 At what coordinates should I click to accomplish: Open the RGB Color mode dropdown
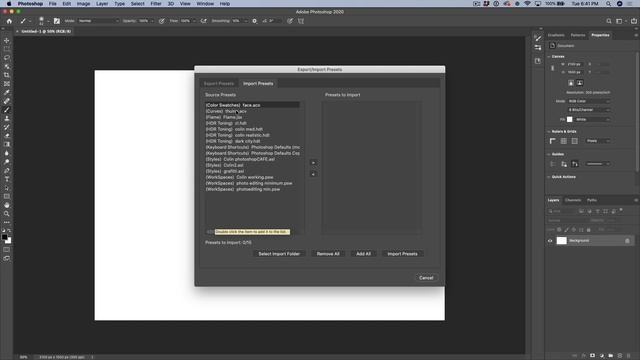click(x=589, y=101)
